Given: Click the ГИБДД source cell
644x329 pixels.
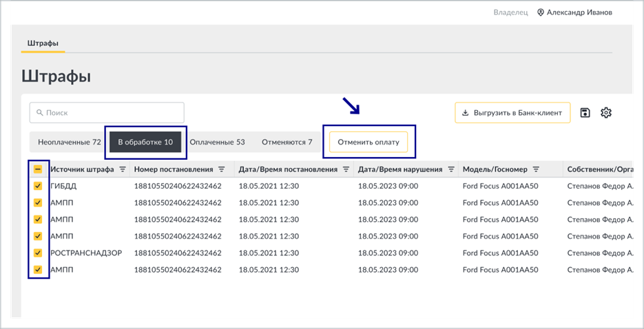Looking at the screenshot, I should (x=63, y=186).
